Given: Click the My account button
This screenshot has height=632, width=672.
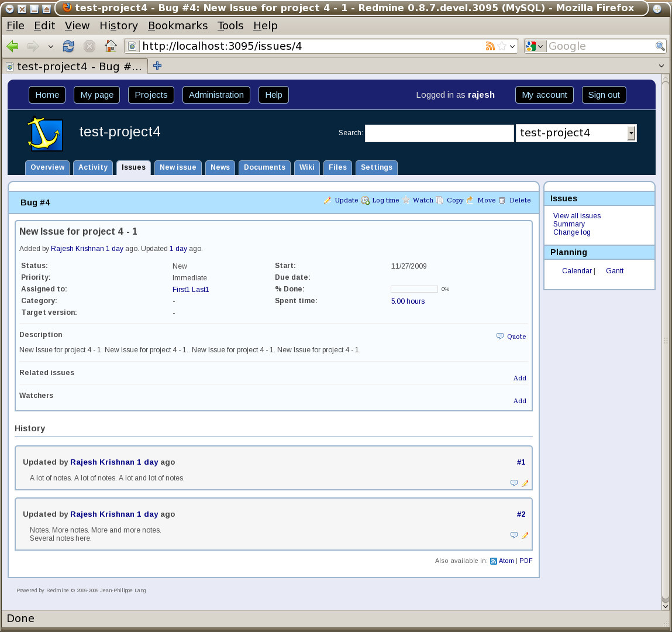Looking at the screenshot, I should point(545,95).
